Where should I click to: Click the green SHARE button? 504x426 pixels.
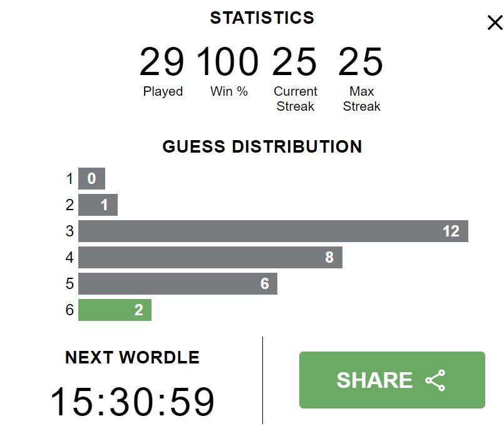click(392, 380)
